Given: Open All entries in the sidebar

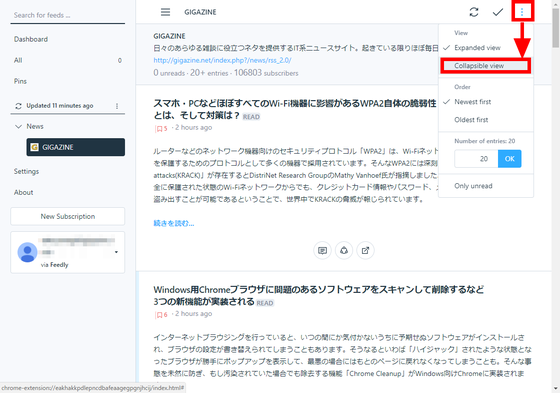Looking at the screenshot, I should (x=18, y=60).
